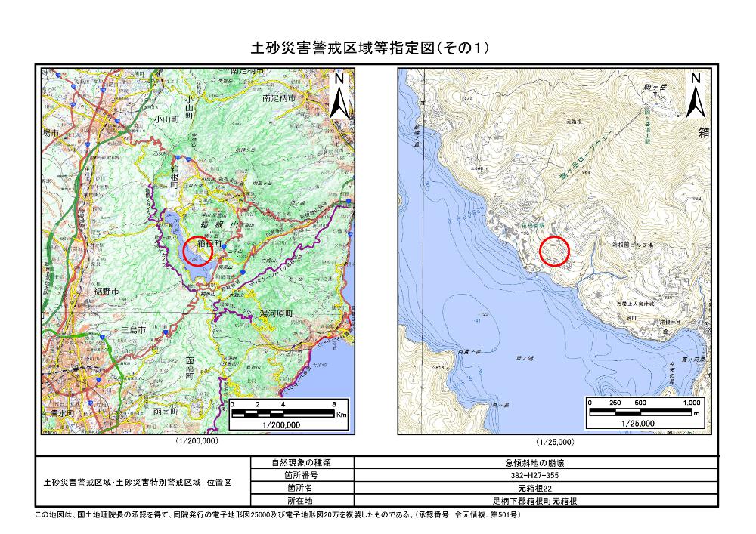Click the title 土砂災害警戒区域等指定図(その1)
This screenshot has width=756, height=534.
(x=370, y=48)
